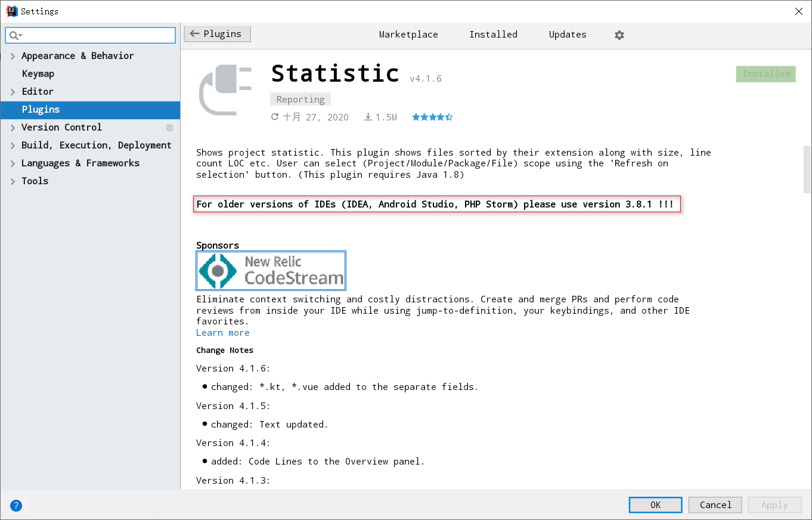Confirm settings with the OK button

[x=655, y=505]
